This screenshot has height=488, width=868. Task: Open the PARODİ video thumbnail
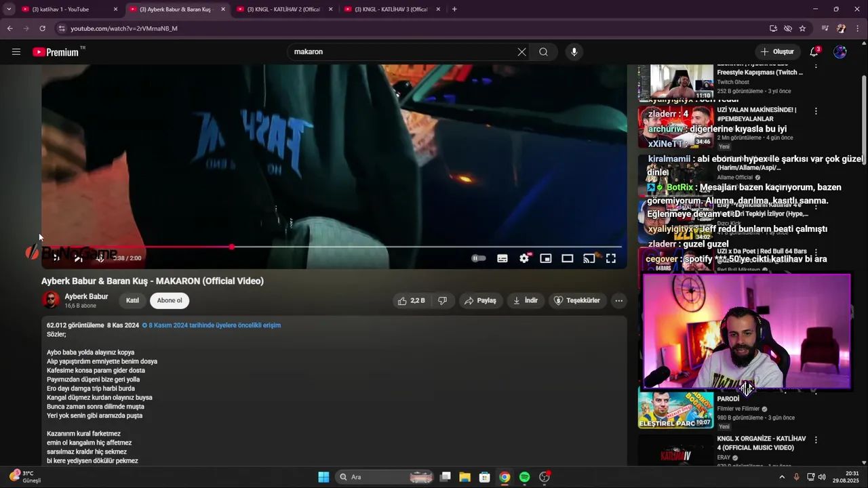coord(675,409)
